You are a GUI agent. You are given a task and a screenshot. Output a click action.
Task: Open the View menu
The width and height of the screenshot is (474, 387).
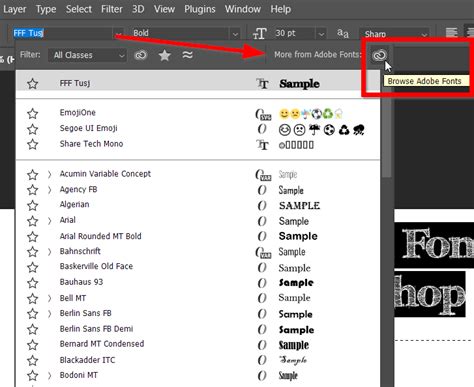coord(164,9)
